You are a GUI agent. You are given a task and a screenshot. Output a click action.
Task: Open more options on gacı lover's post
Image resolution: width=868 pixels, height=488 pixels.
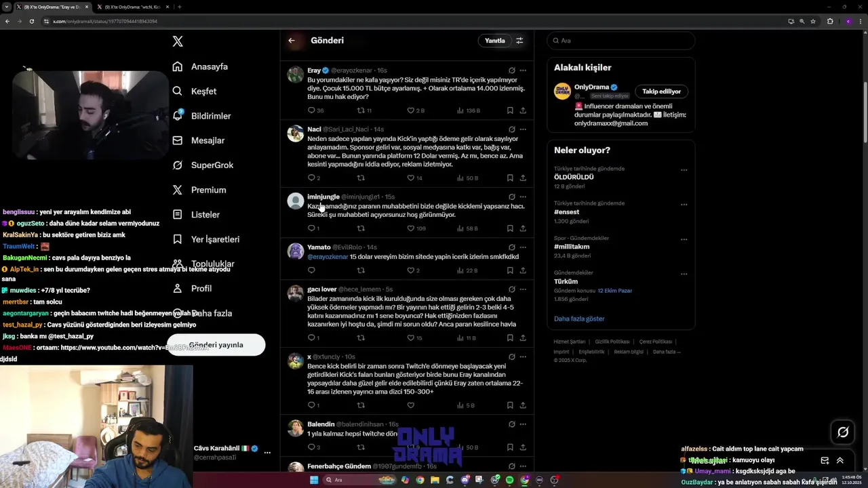(x=523, y=289)
